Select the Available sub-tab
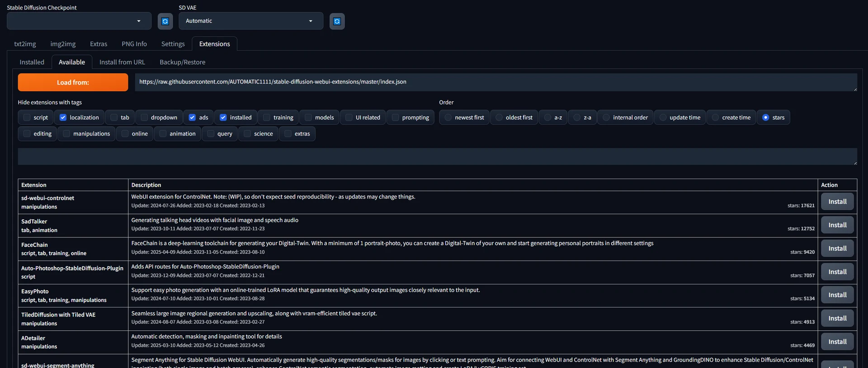This screenshot has width=868, height=368. coord(72,62)
